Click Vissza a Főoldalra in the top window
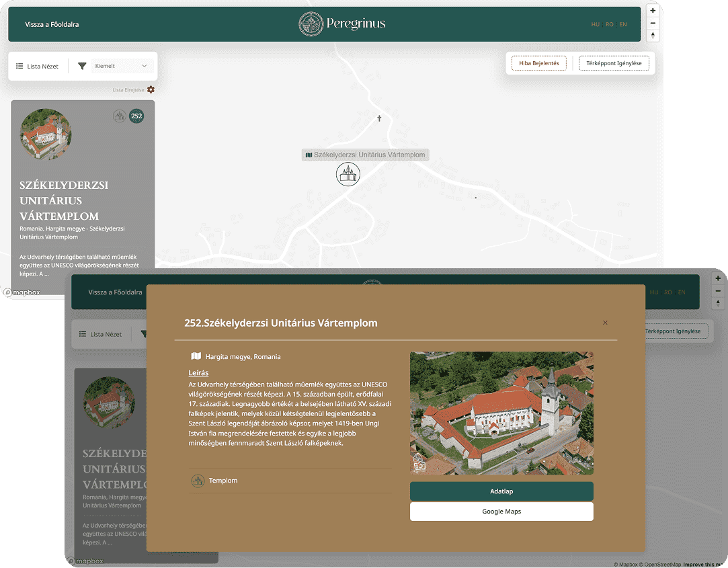This screenshot has width=728, height=568. (x=52, y=25)
